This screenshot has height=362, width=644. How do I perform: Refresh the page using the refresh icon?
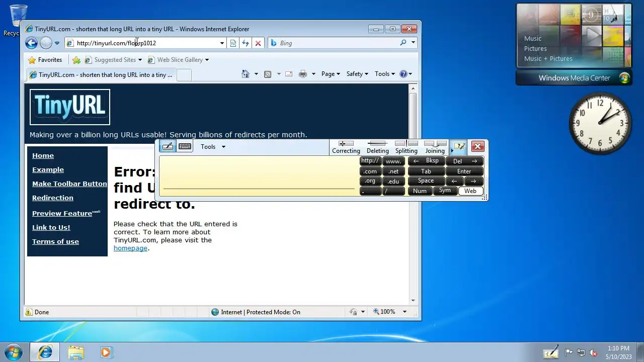pyautogui.click(x=246, y=43)
